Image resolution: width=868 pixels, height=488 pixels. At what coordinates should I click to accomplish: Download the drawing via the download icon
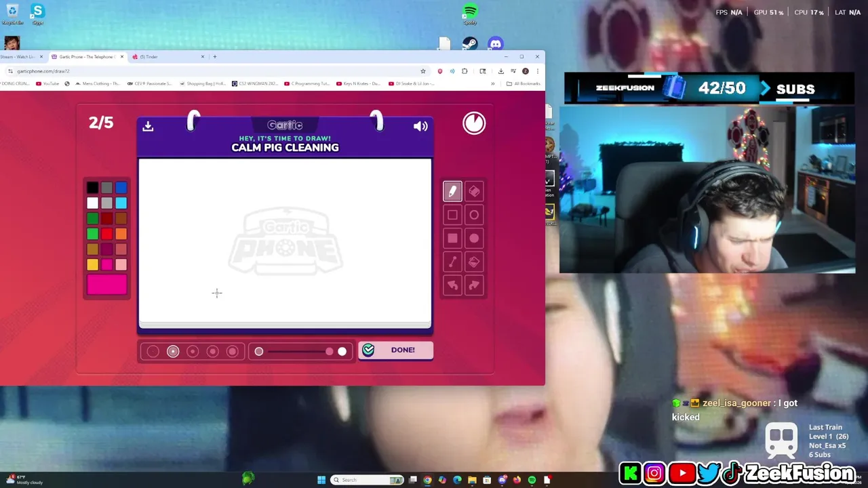(148, 126)
